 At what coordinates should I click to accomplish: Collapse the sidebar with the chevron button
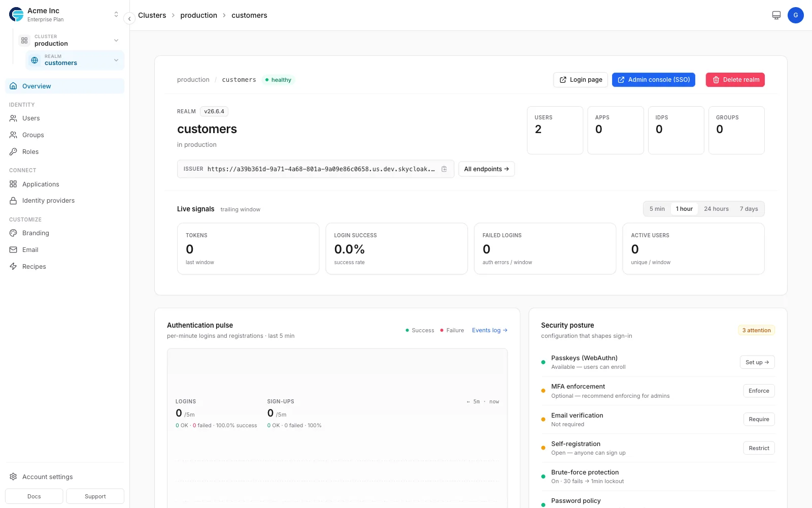pos(129,19)
